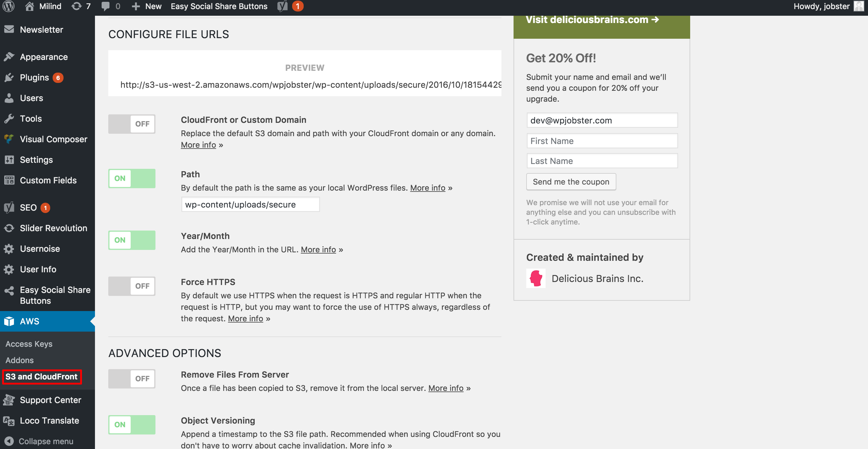Click the User Info gear icon
Image resolution: width=868 pixels, height=449 pixels.
9,269
